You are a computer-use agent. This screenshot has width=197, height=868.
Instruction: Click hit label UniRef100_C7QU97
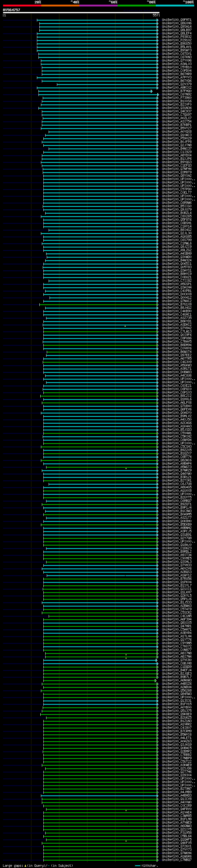tap(176, 115)
